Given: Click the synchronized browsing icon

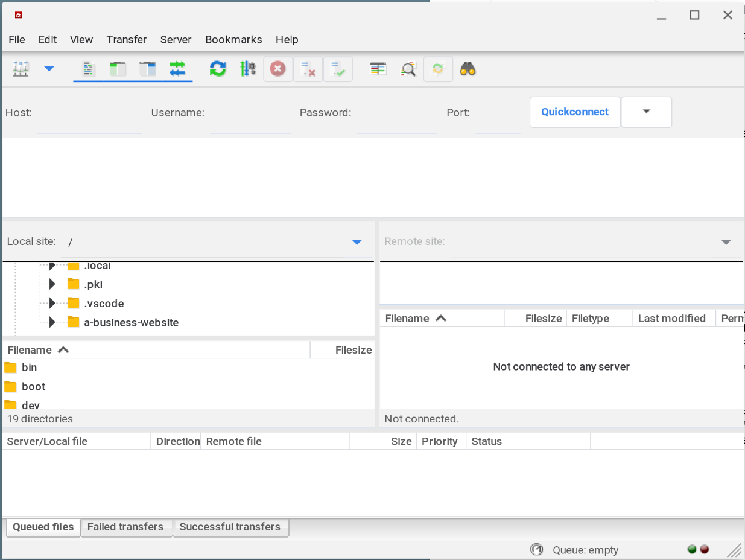Looking at the screenshot, I should tap(439, 69).
